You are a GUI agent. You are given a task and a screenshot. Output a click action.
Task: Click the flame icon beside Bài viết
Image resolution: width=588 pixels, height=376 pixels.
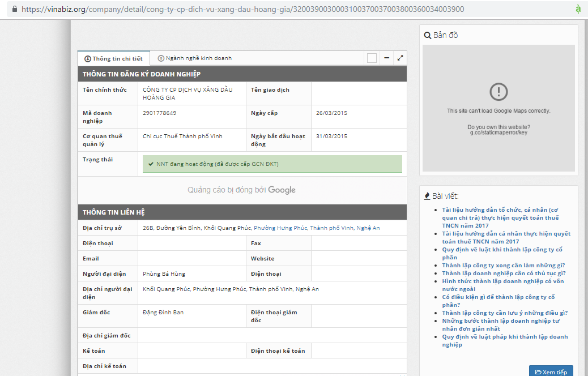pyautogui.click(x=427, y=196)
